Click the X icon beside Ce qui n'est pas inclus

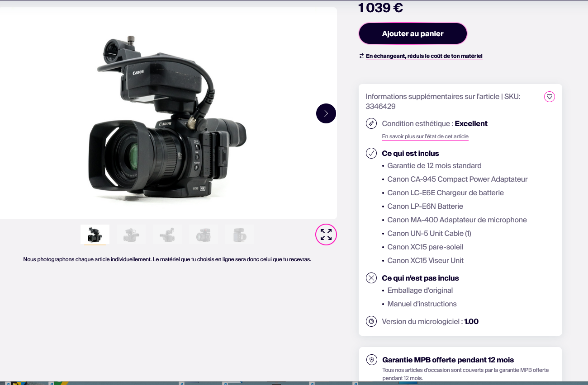371,278
